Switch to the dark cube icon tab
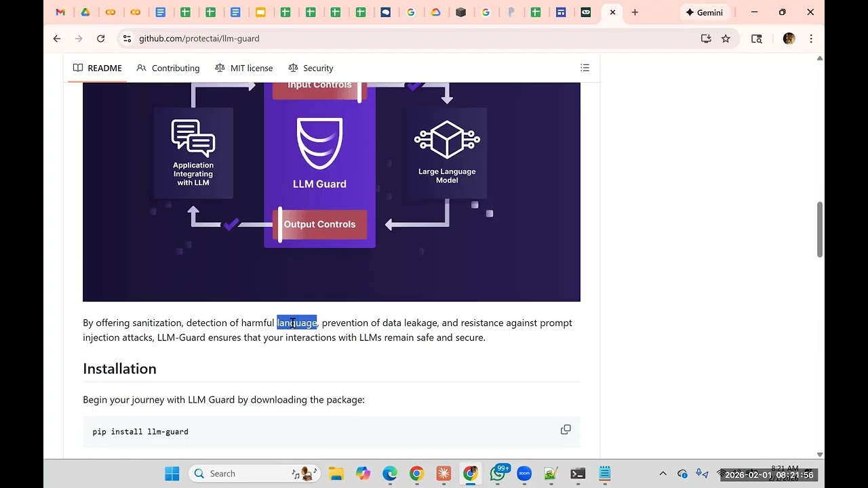This screenshot has width=868, height=488. click(x=460, y=12)
